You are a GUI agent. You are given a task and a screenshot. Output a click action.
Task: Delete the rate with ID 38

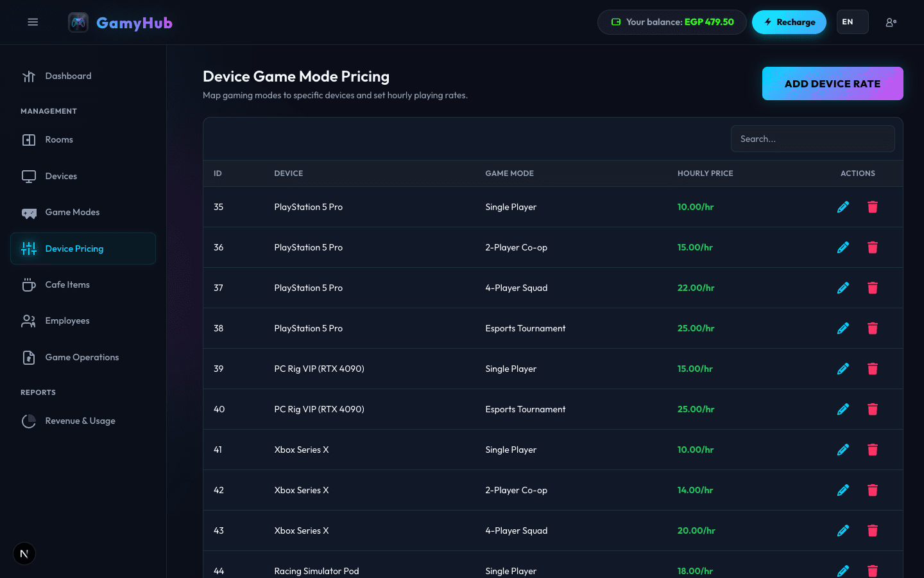pos(873,328)
